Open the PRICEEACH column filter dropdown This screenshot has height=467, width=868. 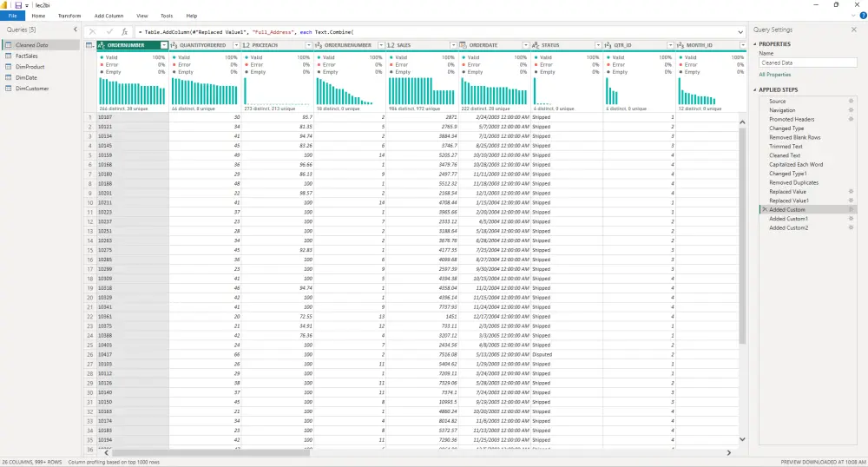[x=309, y=45]
